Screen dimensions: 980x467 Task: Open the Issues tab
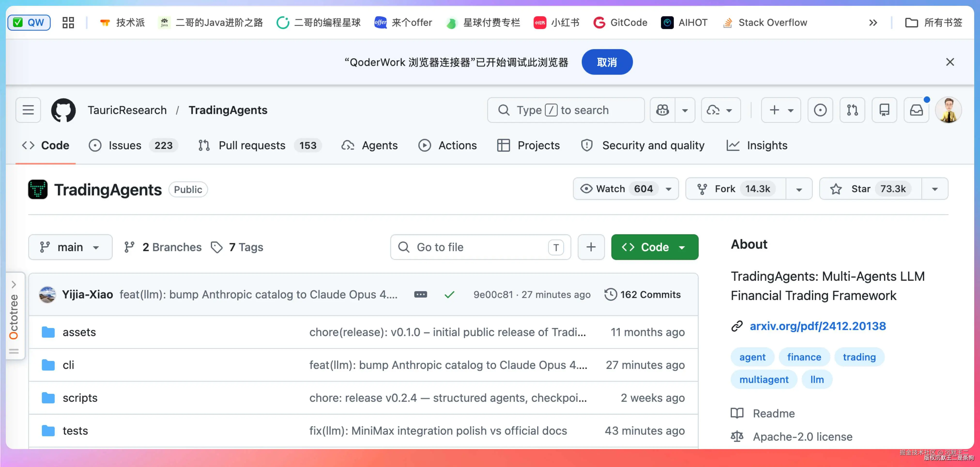(x=133, y=145)
